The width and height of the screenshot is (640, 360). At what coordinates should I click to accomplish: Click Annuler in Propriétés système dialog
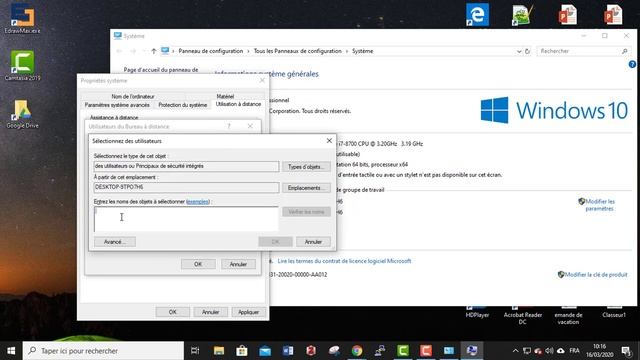point(211,312)
